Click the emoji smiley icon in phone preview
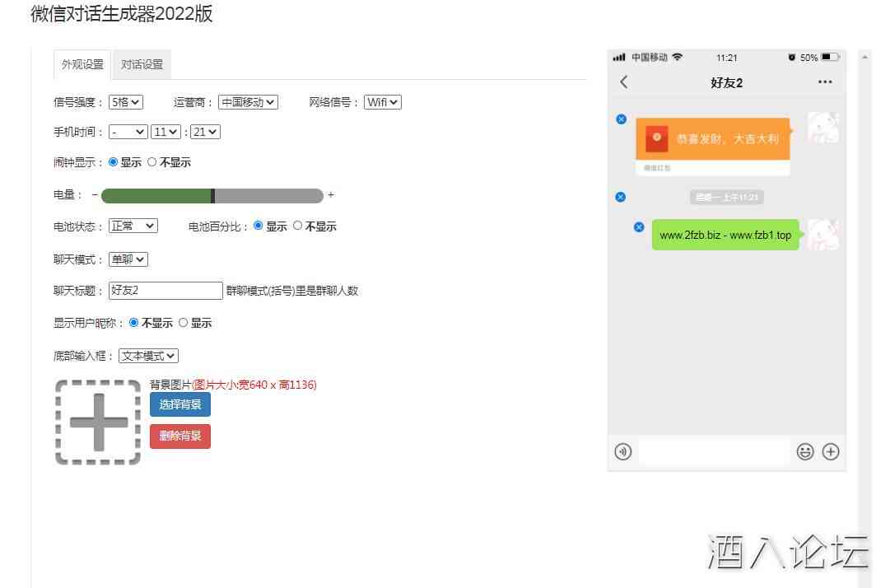Image resolution: width=895 pixels, height=588 pixels. pyautogui.click(x=805, y=452)
